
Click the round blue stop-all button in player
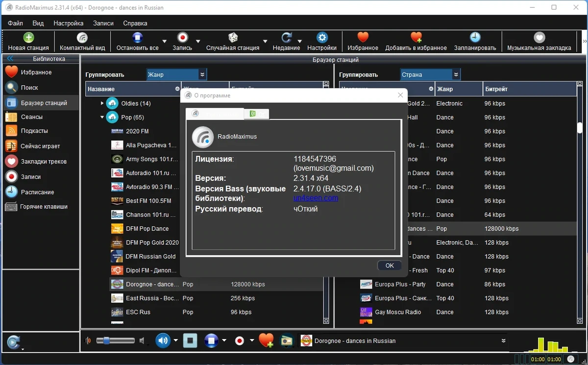click(x=211, y=341)
